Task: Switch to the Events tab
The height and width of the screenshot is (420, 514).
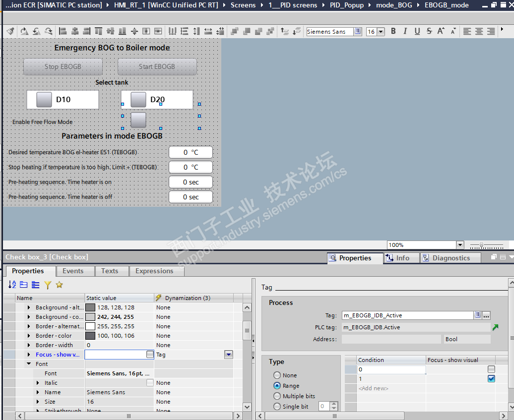Action: (73, 271)
